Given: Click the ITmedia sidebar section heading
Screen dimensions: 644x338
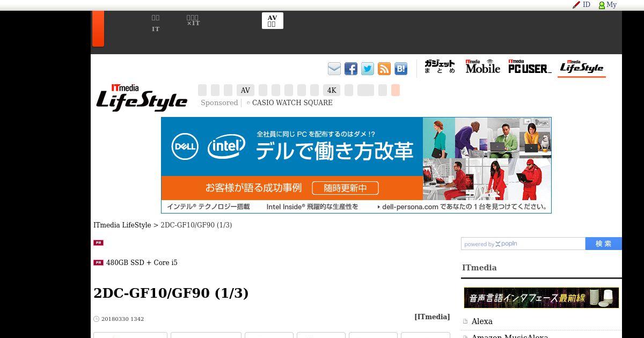Looking at the screenshot, I should (479, 268).
